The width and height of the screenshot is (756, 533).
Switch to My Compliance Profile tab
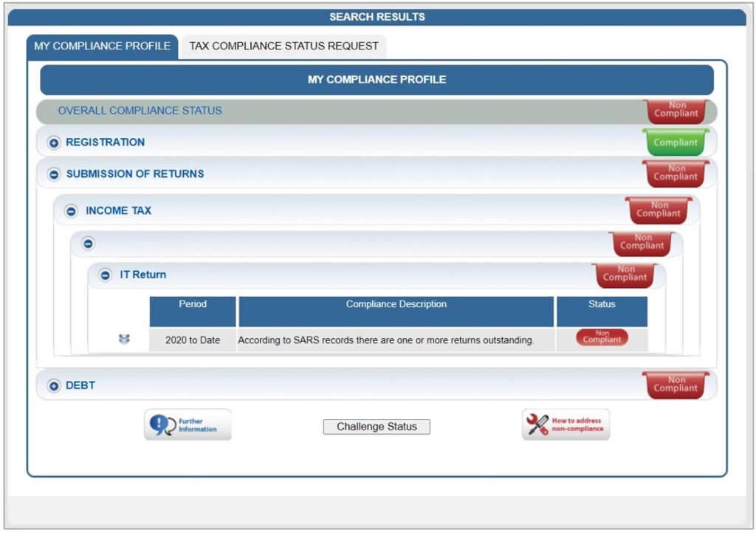[102, 47]
